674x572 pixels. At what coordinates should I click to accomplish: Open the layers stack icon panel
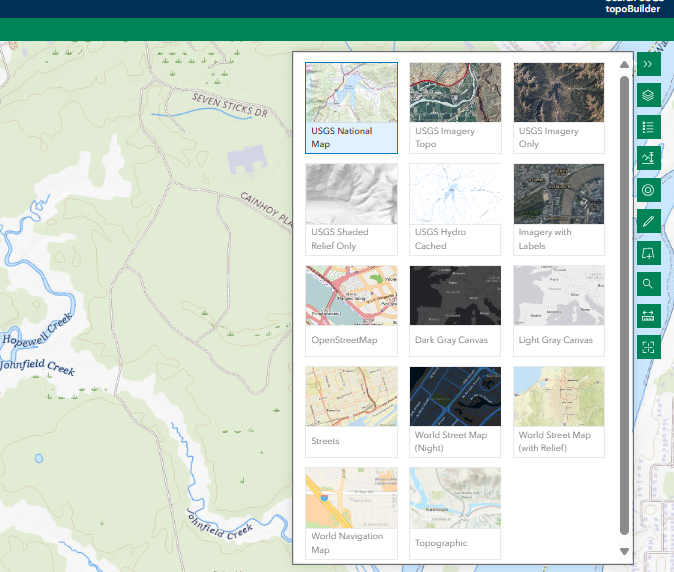click(649, 95)
